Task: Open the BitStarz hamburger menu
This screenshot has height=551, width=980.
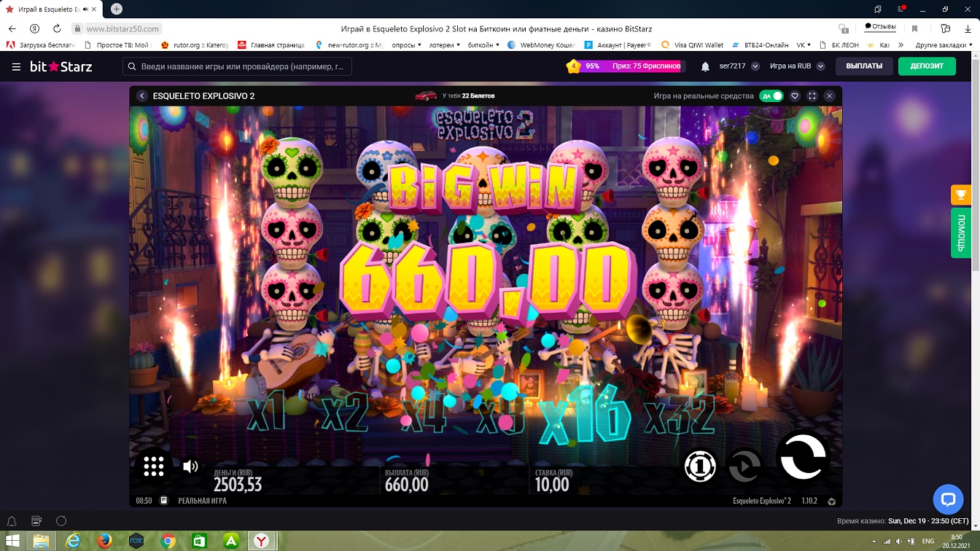Action: tap(16, 66)
